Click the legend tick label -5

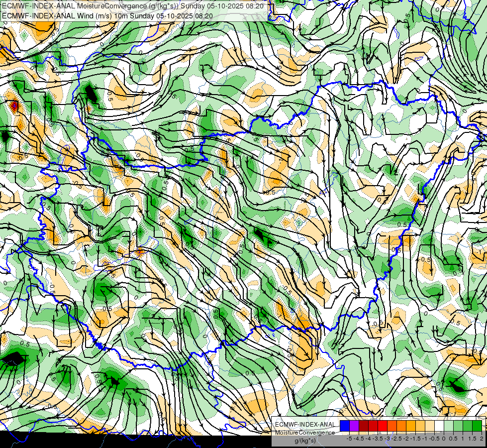point(349,439)
